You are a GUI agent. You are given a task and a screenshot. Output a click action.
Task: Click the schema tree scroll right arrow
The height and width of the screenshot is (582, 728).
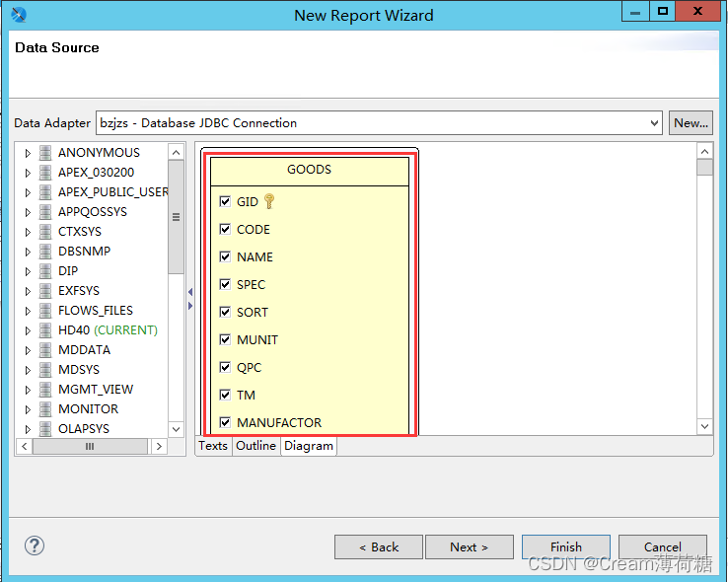(159, 447)
